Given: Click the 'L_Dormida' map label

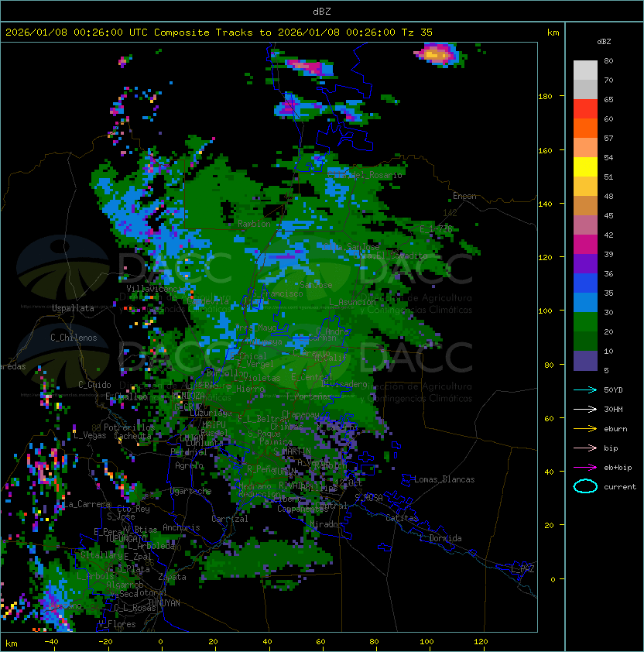Looking at the screenshot, I should (x=440, y=538).
